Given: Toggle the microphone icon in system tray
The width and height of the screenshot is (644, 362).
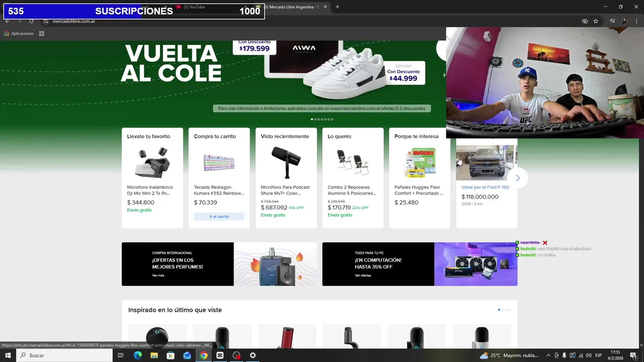Looking at the screenshot, I should coord(564,355).
